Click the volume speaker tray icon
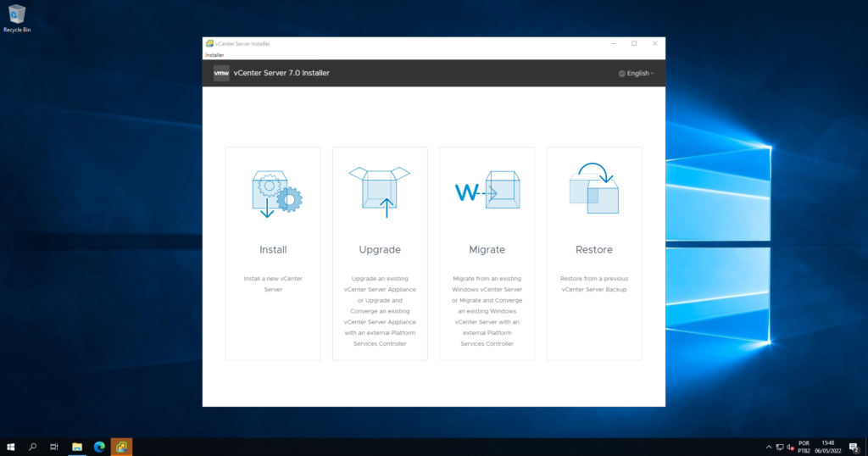The width and height of the screenshot is (868, 456). (x=791, y=448)
